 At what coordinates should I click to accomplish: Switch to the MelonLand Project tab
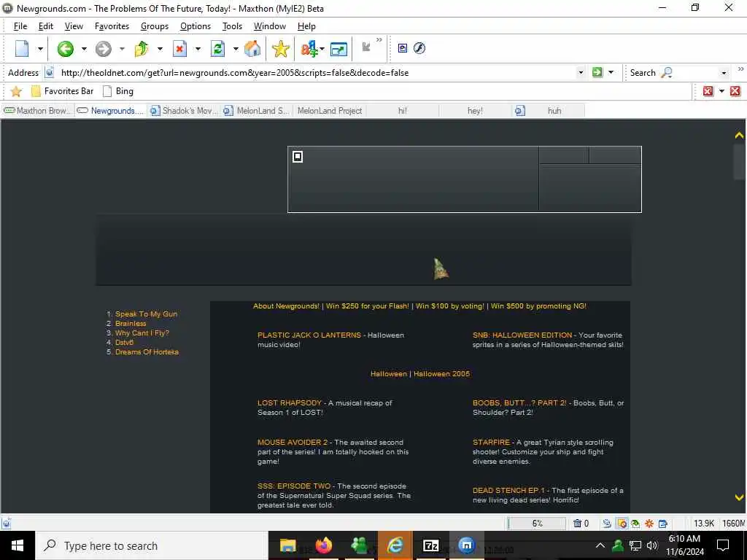tap(330, 111)
